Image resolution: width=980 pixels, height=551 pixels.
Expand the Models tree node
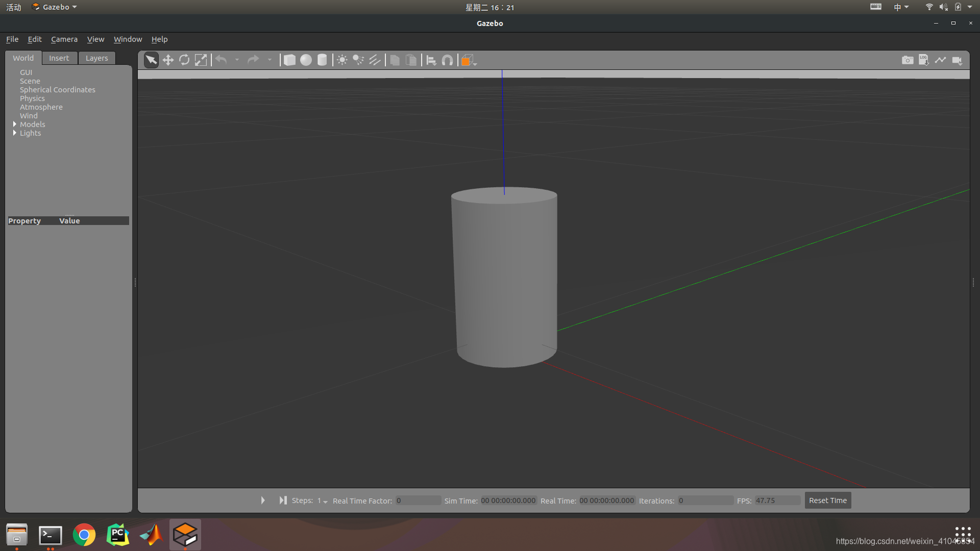coord(15,124)
